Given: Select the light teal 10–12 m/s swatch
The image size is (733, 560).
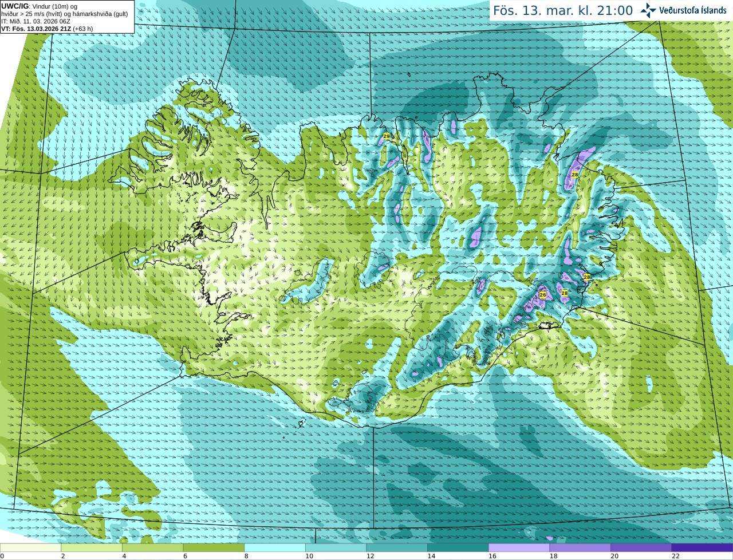Looking at the screenshot, I should 336,547.
